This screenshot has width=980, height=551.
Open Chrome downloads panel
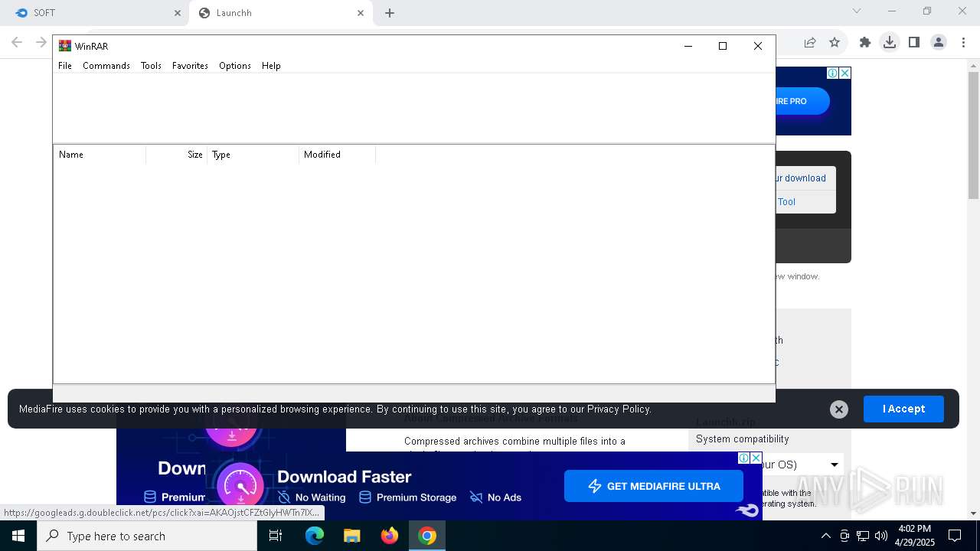[x=890, y=43]
